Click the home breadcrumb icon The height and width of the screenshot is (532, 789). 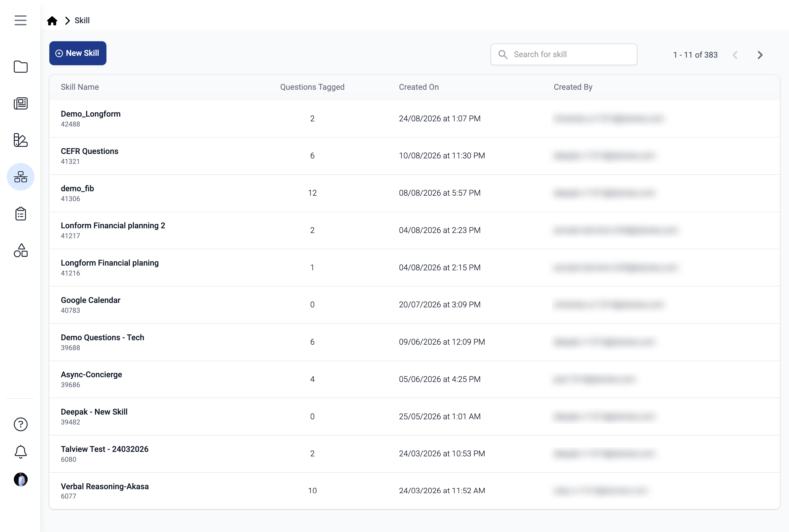[x=52, y=21]
